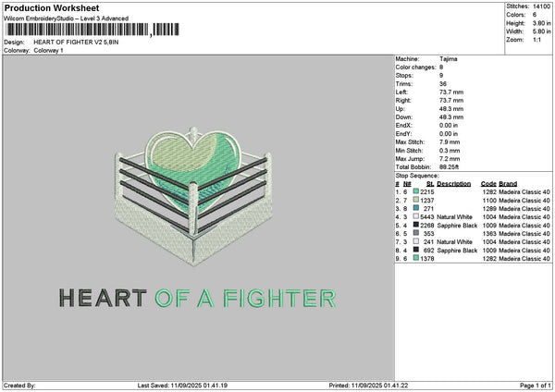This screenshot has height=392, width=555.
Task: Click the 'Brand' column header
Action: [508, 184]
